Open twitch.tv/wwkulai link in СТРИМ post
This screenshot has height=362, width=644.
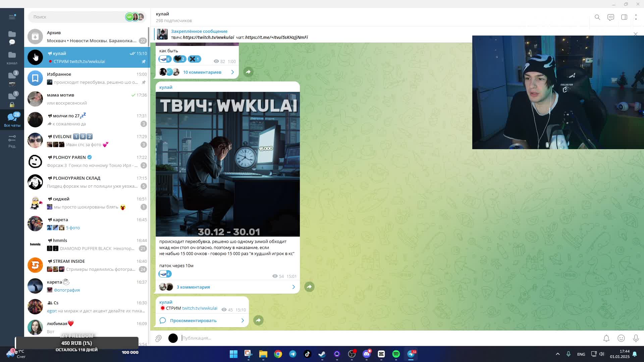pos(200,308)
